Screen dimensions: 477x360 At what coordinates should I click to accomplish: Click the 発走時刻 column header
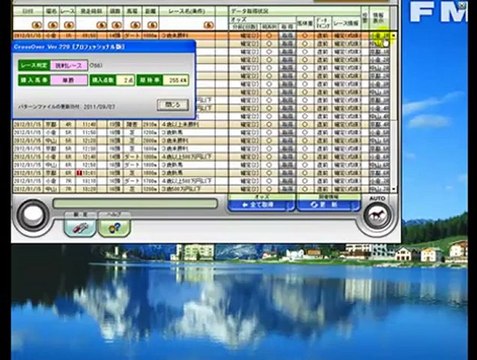click(x=91, y=11)
